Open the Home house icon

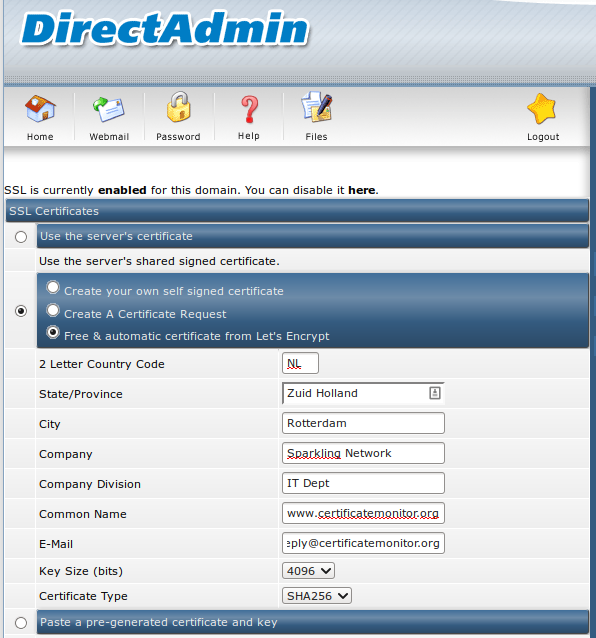(x=40, y=109)
